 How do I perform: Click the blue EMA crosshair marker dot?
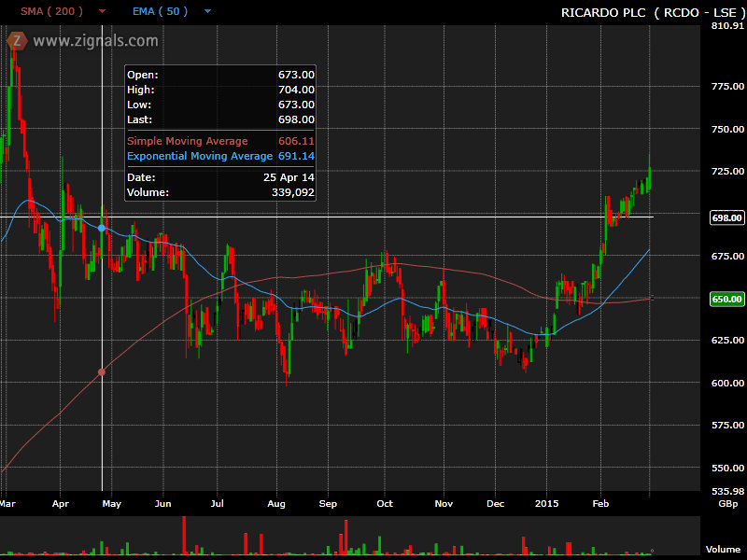[x=102, y=228]
